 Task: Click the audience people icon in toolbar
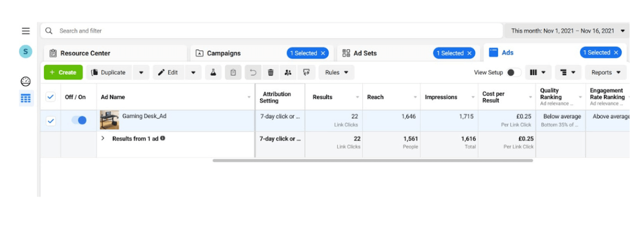pos(288,72)
